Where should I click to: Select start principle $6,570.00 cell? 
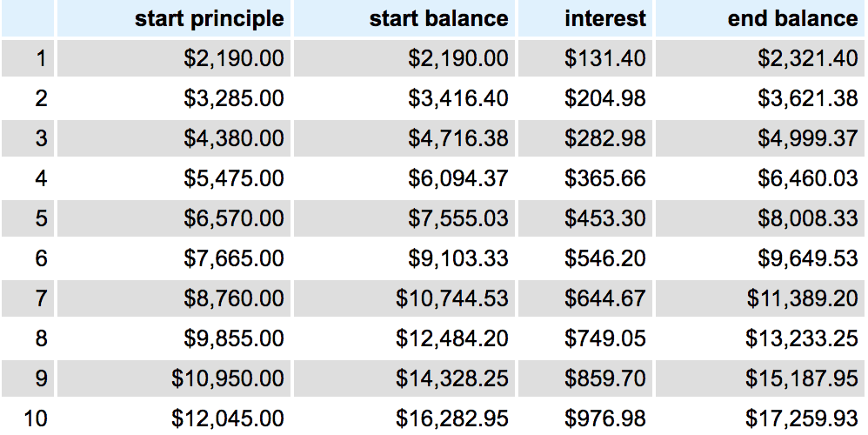[x=234, y=218]
